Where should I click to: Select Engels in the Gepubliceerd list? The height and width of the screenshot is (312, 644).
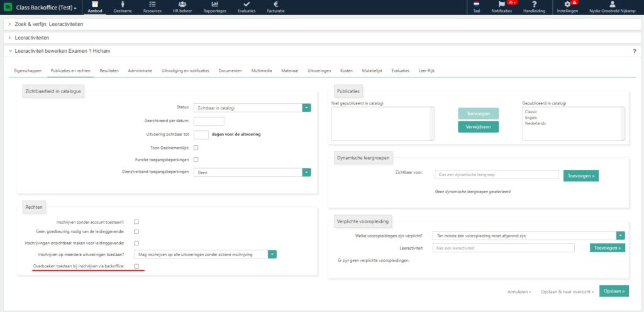[531, 117]
